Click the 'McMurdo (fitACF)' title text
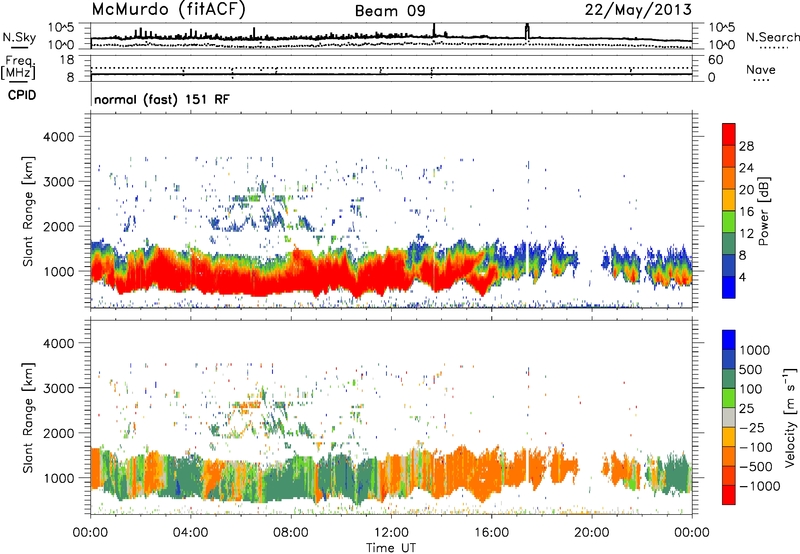Viewport: 800px width, 554px height. pyautogui.click(x=168, y=10)
